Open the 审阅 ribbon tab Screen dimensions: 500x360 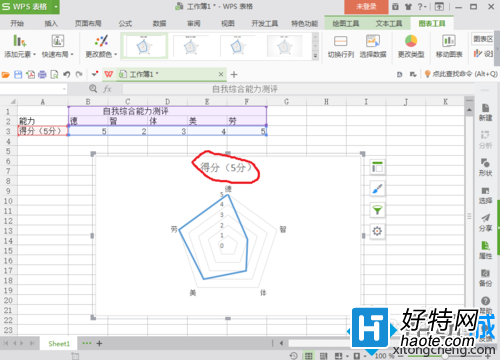194,23
